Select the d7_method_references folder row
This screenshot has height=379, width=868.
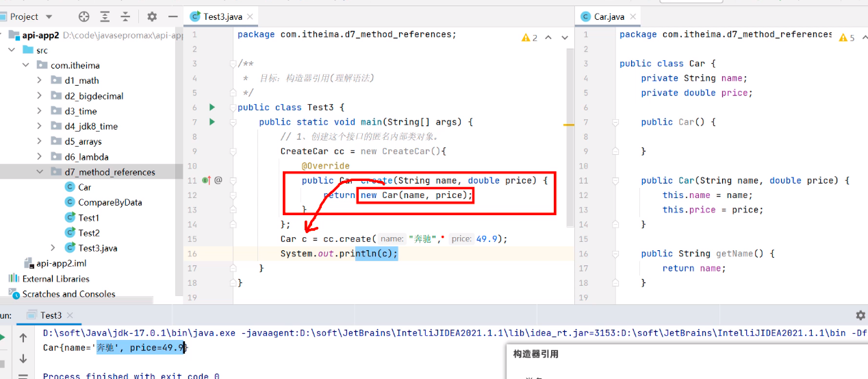pos(91,172)
